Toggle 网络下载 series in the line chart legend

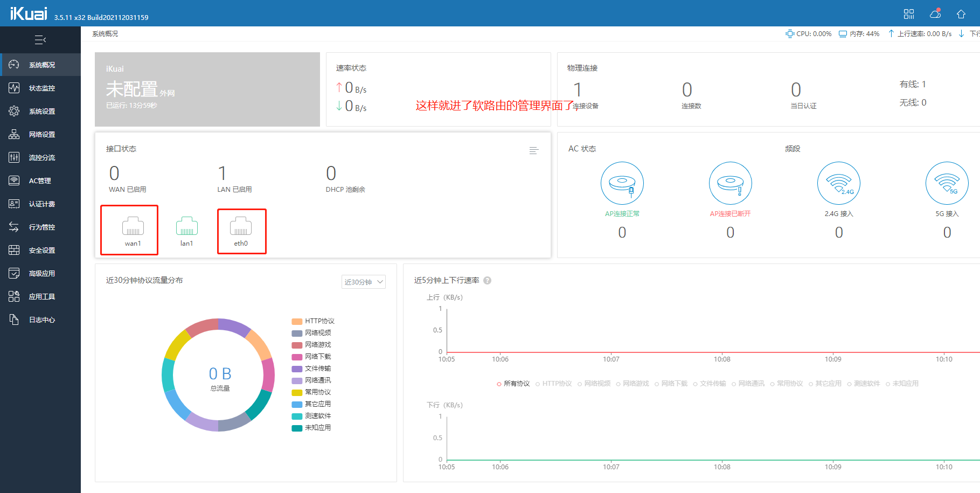pyautogui.click(x=671, y=384)
